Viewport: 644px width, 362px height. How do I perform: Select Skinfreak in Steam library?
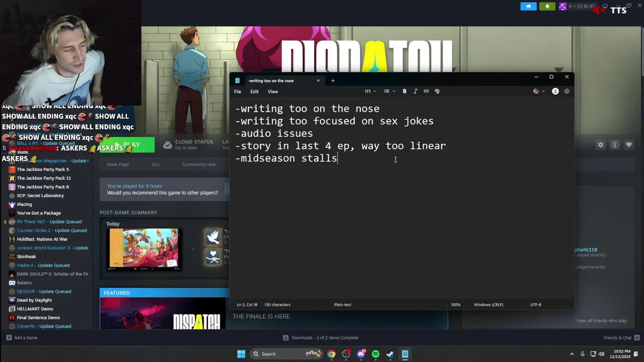coord(26,256)
